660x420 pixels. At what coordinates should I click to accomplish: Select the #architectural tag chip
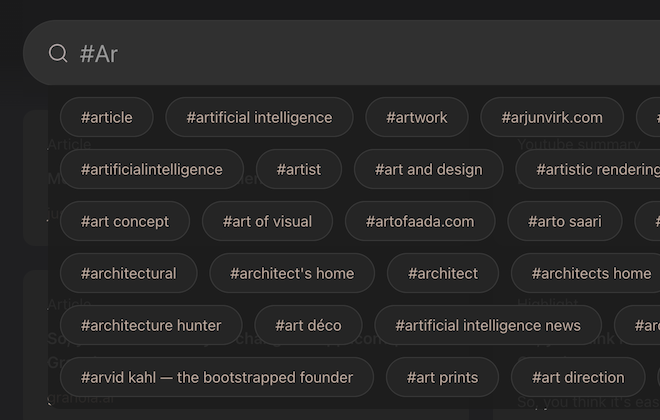coord(128,273)
